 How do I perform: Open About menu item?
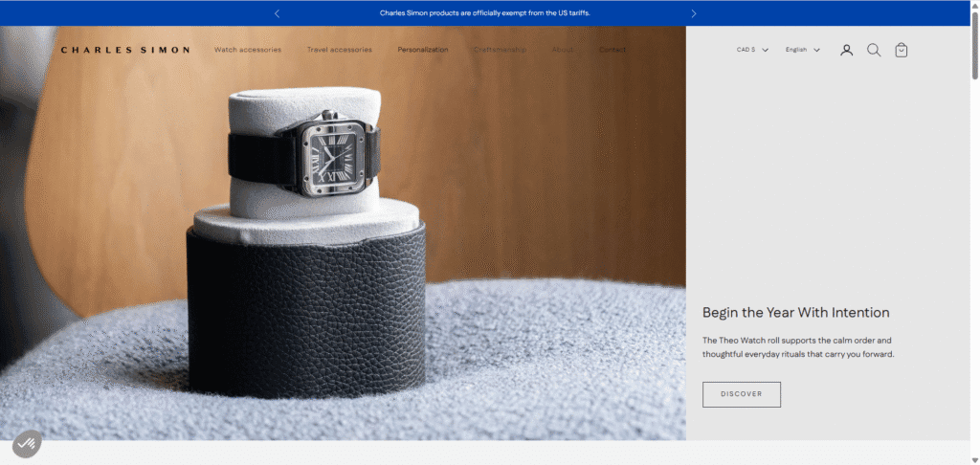click(x=563, y=50)
